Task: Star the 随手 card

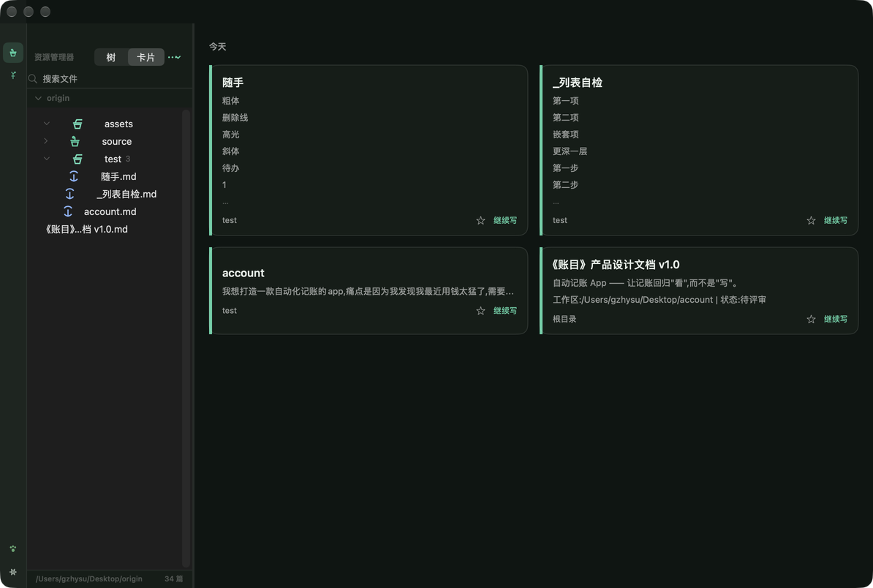Action: [480, 221]
